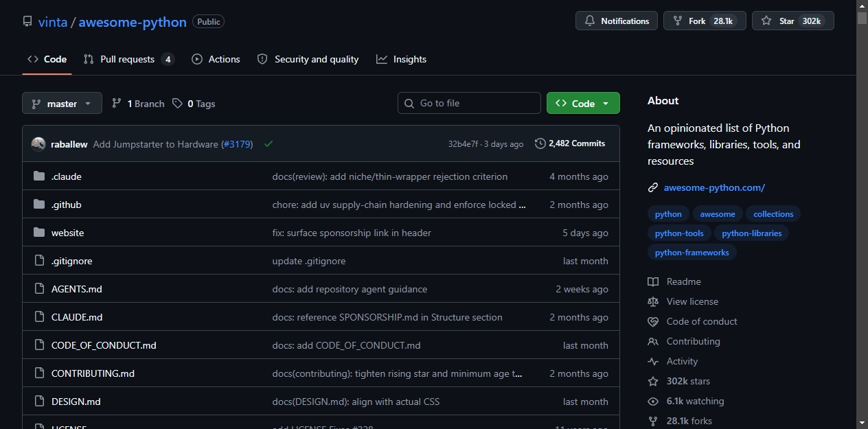Open 'fix: surface sponsorship link in header' commit
The width and height of the screenshot is (868, 429).
tap(352, 233)
